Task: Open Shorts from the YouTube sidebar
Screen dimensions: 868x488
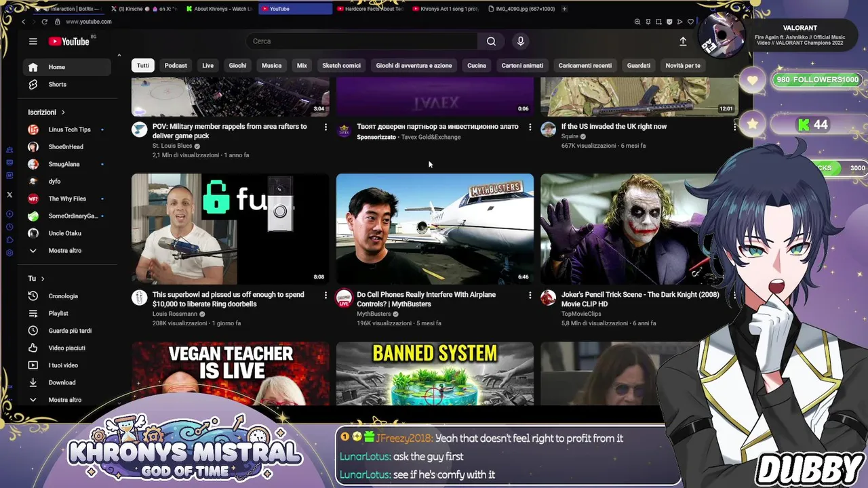Action: pyautogui.click(x=66, y=84)
